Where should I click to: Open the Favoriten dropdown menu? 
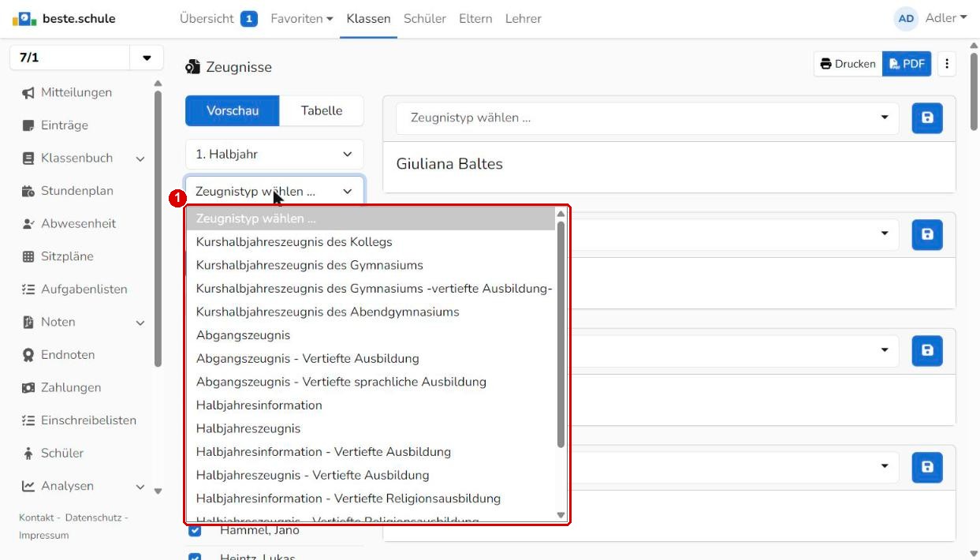point(301,18)
